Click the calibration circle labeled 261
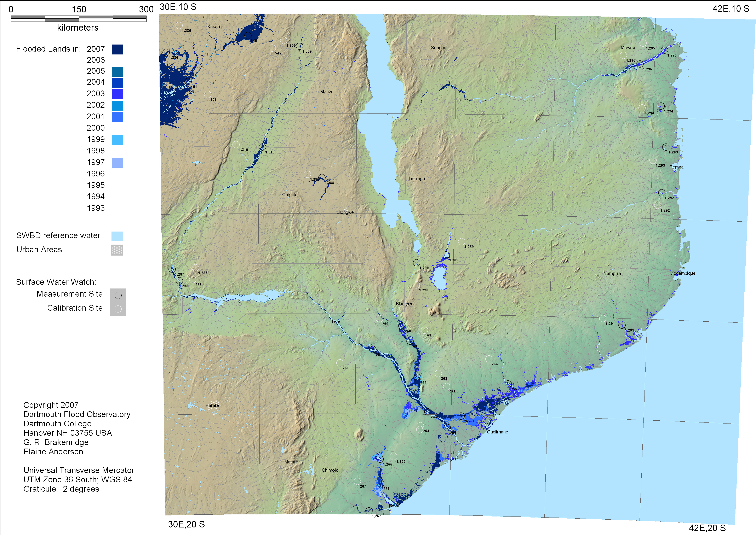This screenshot has width=756, height=543. click(340, 362)
